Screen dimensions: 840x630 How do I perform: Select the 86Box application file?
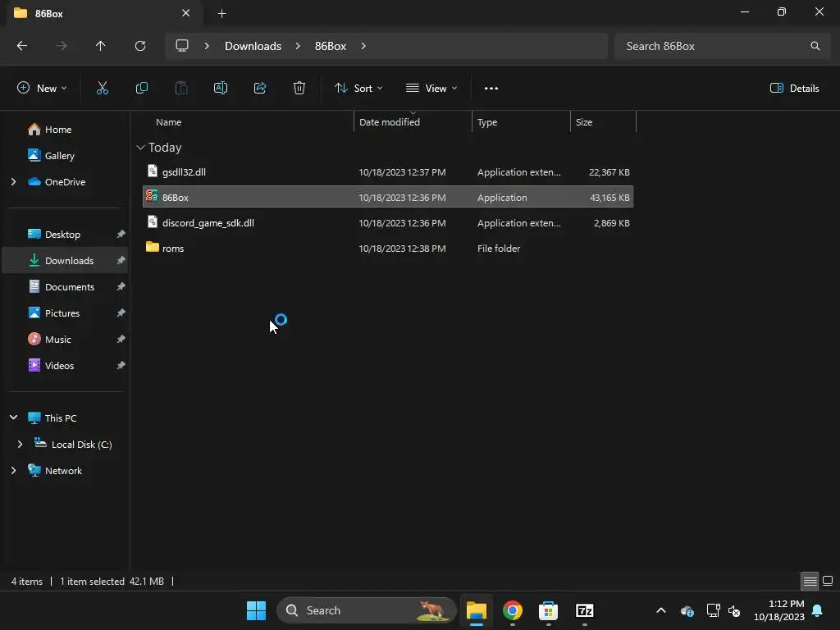(x=388, y=197)
